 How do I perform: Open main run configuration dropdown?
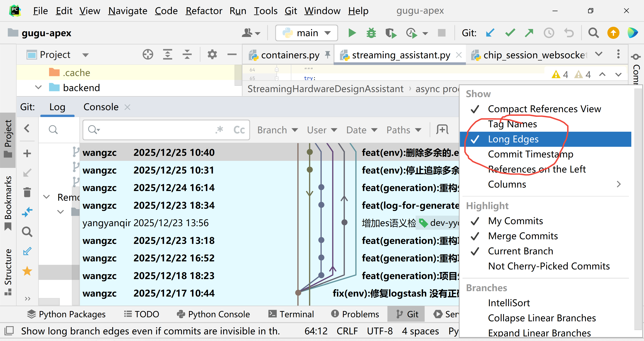(307, 33)
